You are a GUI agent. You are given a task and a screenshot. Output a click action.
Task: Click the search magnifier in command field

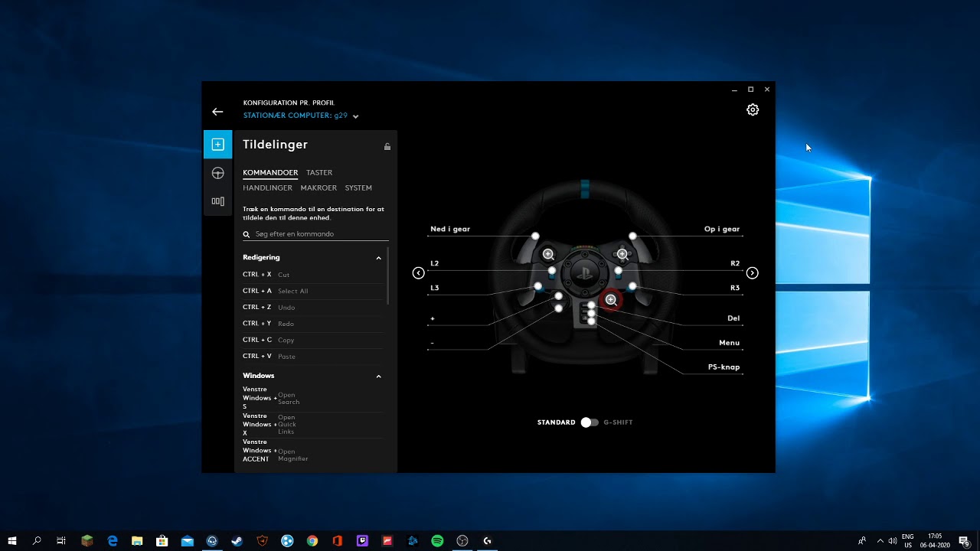(x=247, y=234)
